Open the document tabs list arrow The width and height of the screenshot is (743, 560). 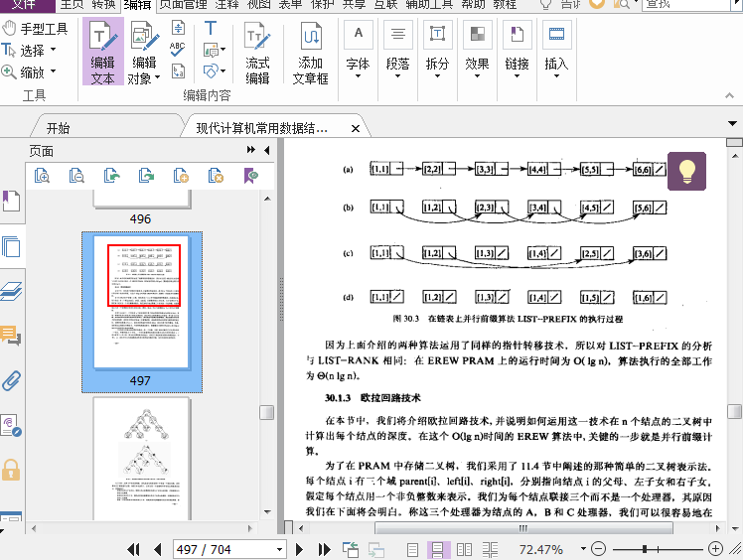(732, 124)
